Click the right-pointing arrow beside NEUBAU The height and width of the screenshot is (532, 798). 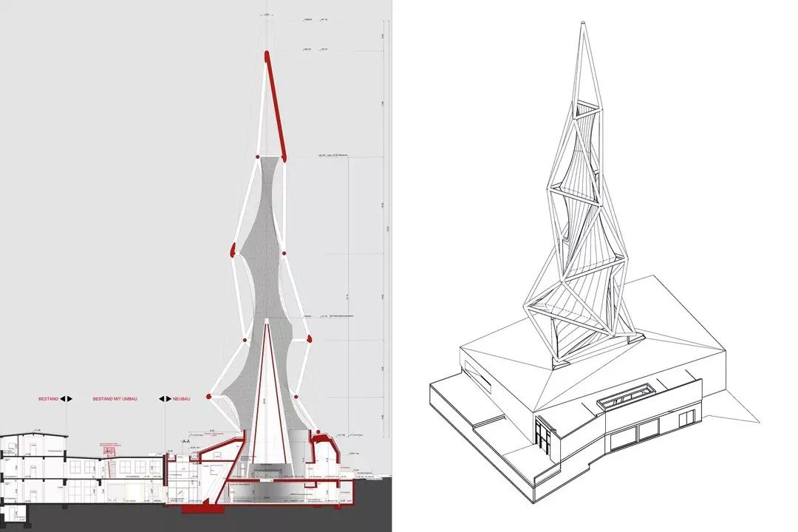point(168,399)
